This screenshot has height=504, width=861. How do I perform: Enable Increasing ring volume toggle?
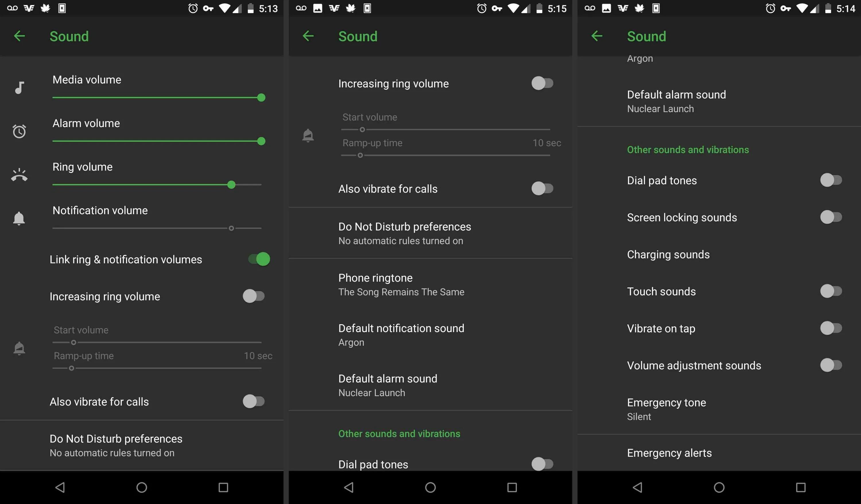[253, 296]
